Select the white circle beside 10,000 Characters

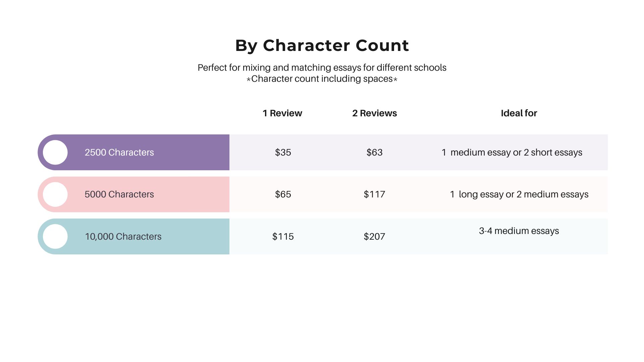coord(55,237)
